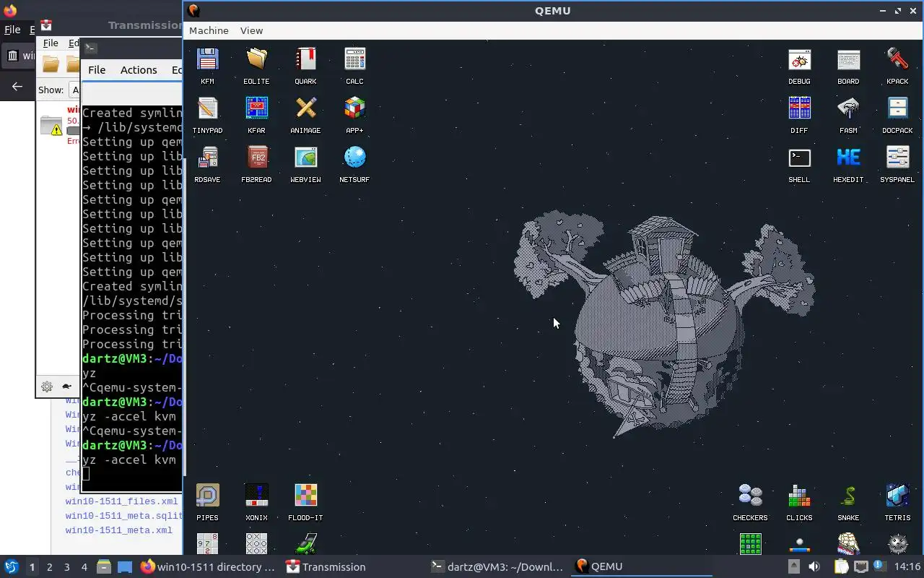Switch to workspace 2 in taskbar
Viewport: 924px width, 578px height.
(50, 567)
